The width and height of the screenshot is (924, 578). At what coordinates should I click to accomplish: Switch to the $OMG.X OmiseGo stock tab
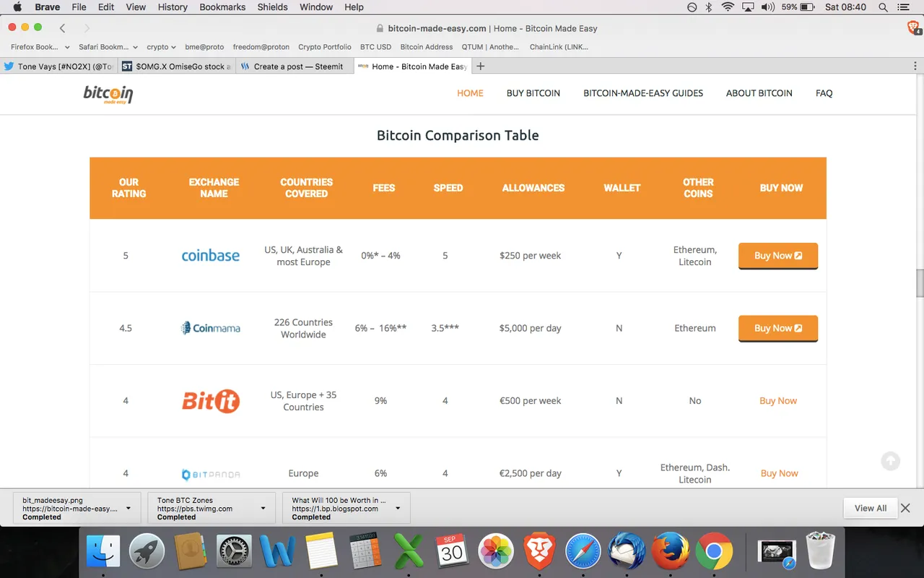coord(176,66)
